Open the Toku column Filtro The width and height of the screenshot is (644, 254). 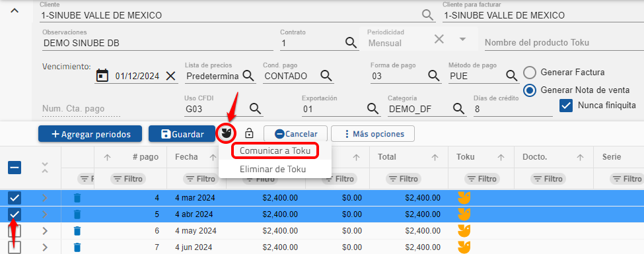pyautogui.click(x=482, y=179)
